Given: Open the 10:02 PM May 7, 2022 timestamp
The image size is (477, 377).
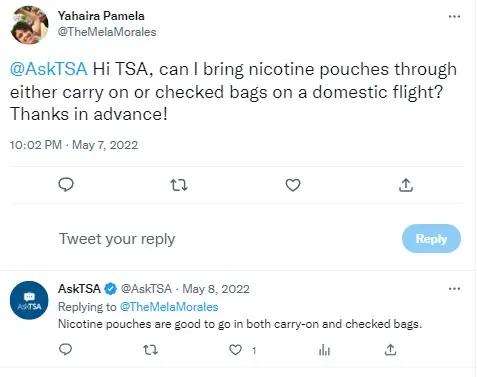Looking at the screenshot, I should [x=74, y=145].
